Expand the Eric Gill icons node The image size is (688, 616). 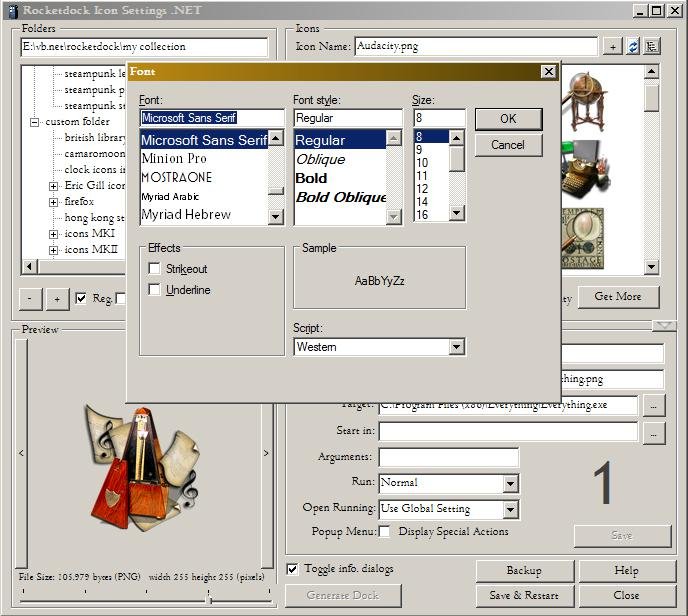point(53,186)
